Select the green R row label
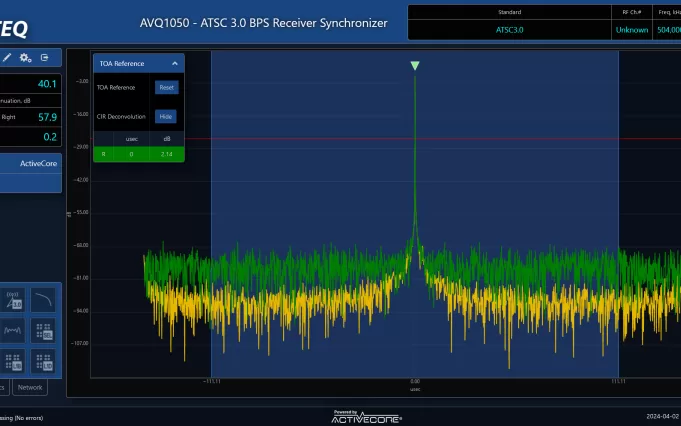The height and width of the screenshot is (426, 681). [x=103, y=154]
